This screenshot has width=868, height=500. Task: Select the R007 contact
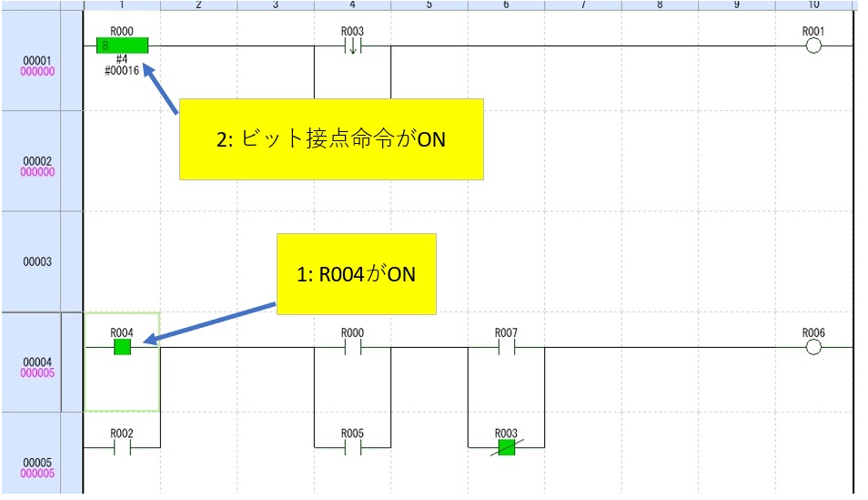tap(505, 347)
